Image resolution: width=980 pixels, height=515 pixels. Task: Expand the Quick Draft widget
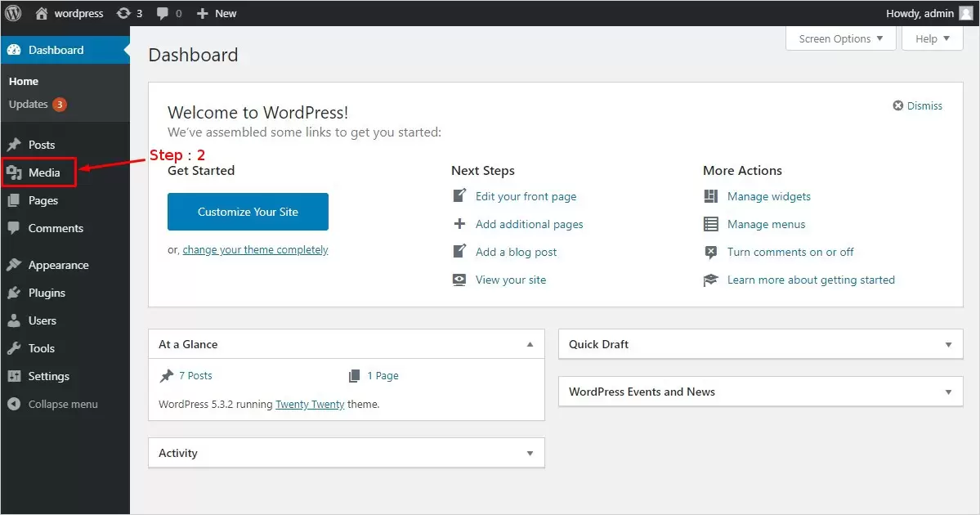coord(948,344)
